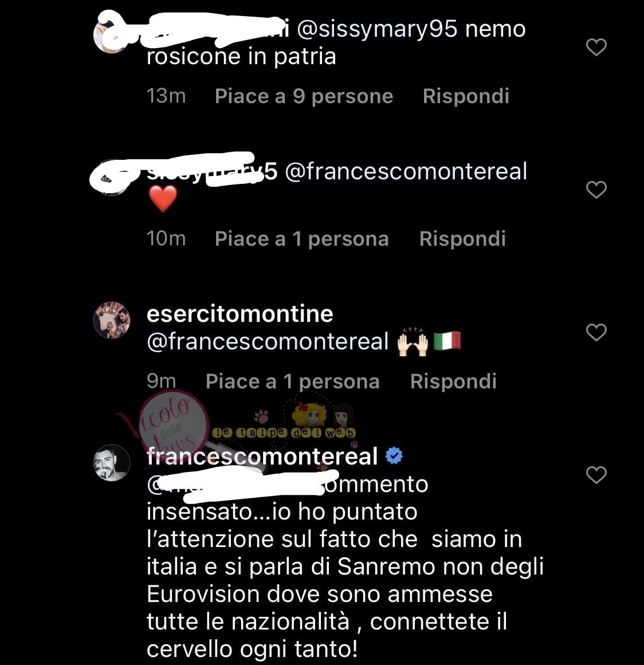The image size is (644, 665).
Task: Click the blue verified badge
Action: tap(394, 455)
